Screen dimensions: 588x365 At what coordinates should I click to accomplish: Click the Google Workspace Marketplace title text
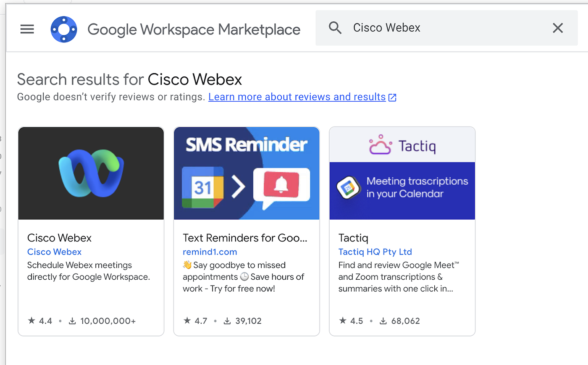193,29
